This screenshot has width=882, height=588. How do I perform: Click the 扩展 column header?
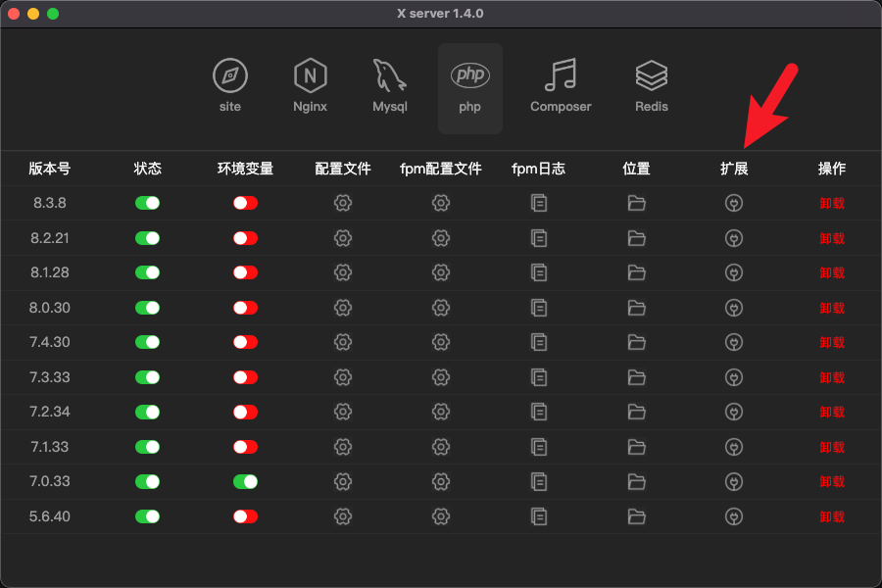tap(734, 169)
